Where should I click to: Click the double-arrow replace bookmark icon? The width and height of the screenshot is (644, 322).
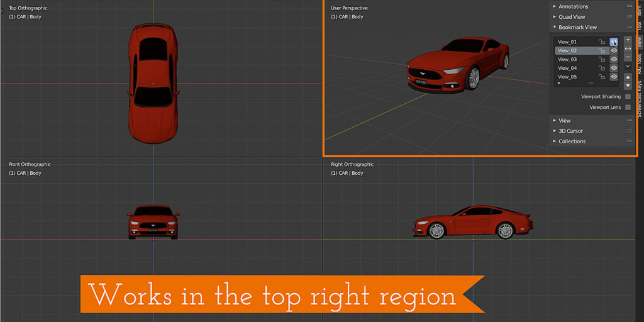tap(628, 48)
